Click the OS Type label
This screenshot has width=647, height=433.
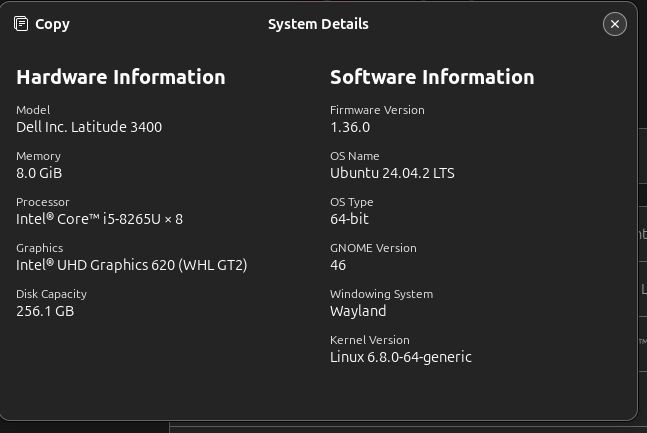click(352, 202)
